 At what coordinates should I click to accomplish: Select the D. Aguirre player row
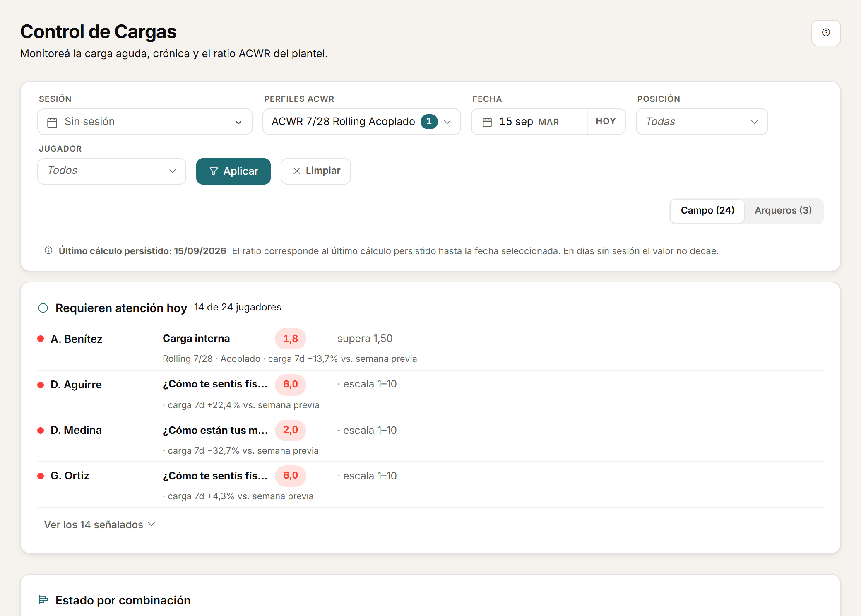tap(430, 394)
